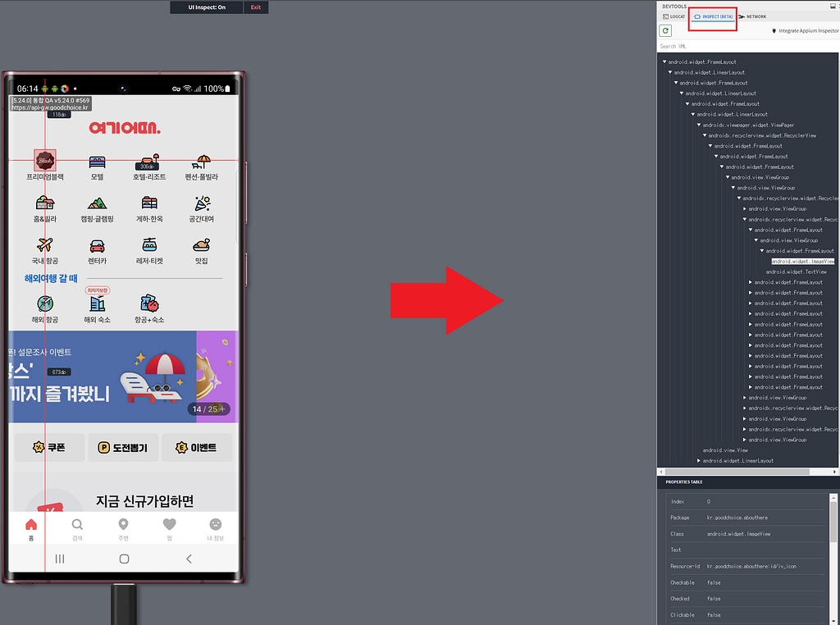This screenshot has width=840, height=625.
Task: Switch to the LOGCAT tab
Action: pos(674,16)
